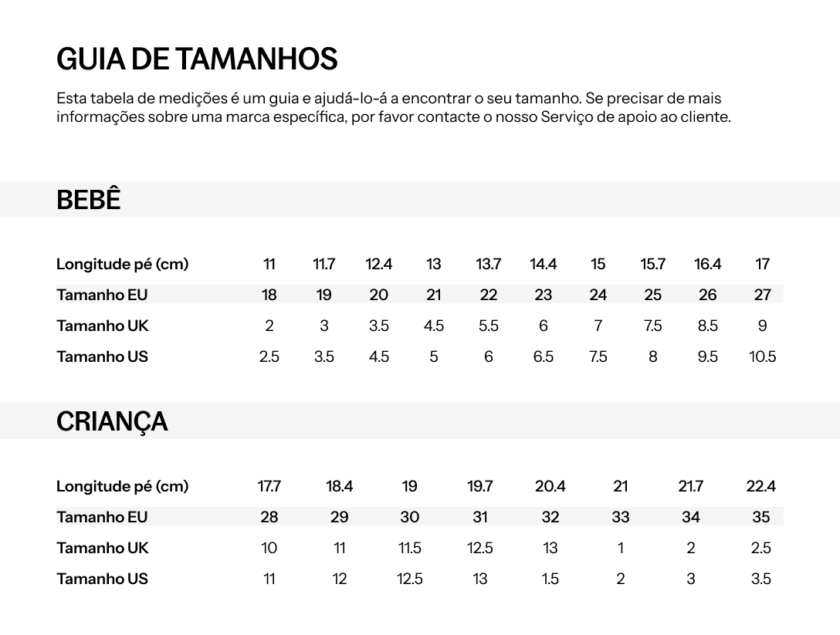Select Longitude pé (cm) label under CRIANÇA
The height and width of the screenshot is (635, 840).
point(123,486)
